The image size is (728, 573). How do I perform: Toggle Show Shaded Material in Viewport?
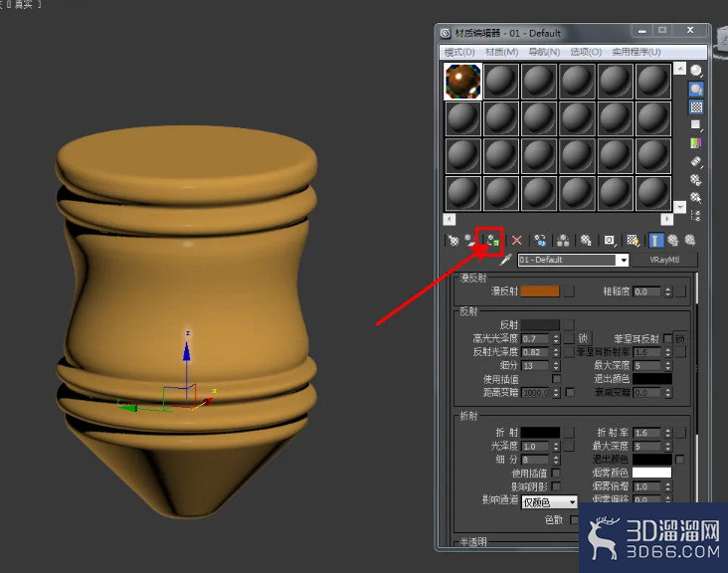(633, 240)
